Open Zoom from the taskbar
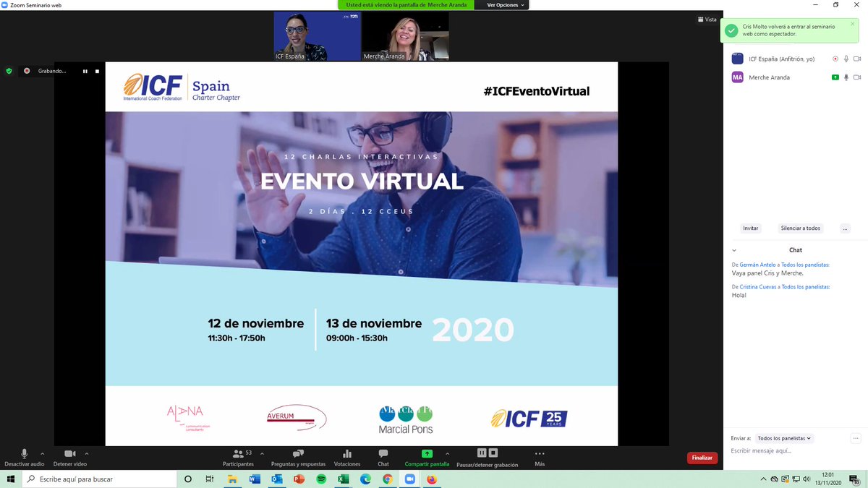Image resolution: width=868 pixels, height=488 pixels. click(409, 479)
